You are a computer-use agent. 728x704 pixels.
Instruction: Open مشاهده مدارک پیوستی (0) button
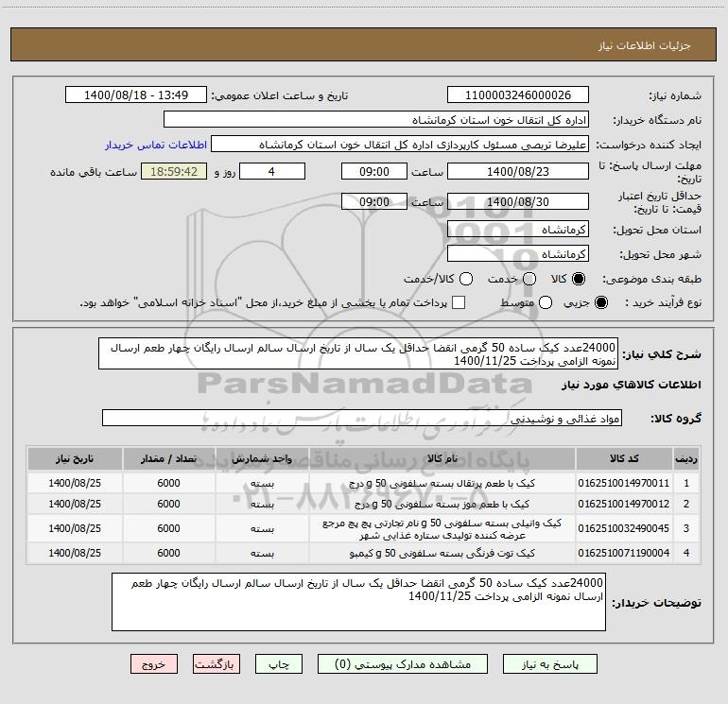pyautogui.click(x=403, y=664)
